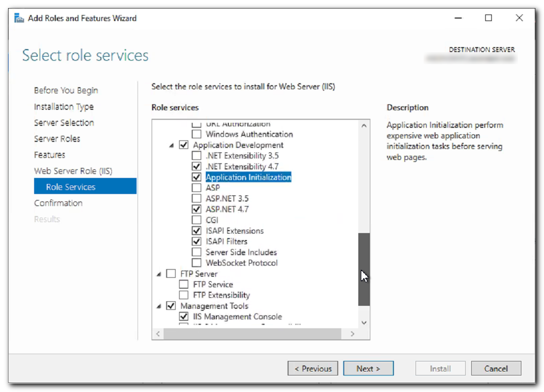Check WebSocket Protocol checkbox
544x392 pixels.
(196, 263)
